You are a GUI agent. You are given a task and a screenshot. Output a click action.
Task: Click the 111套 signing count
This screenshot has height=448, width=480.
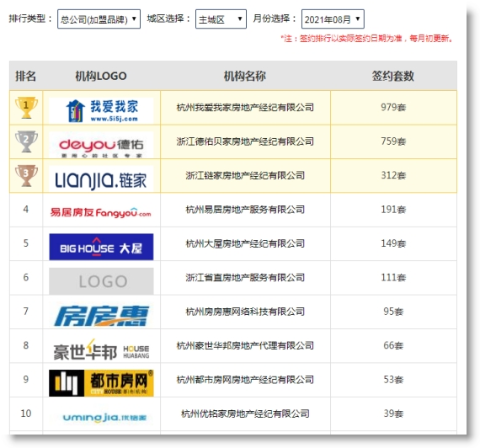[x=393, y=277]
